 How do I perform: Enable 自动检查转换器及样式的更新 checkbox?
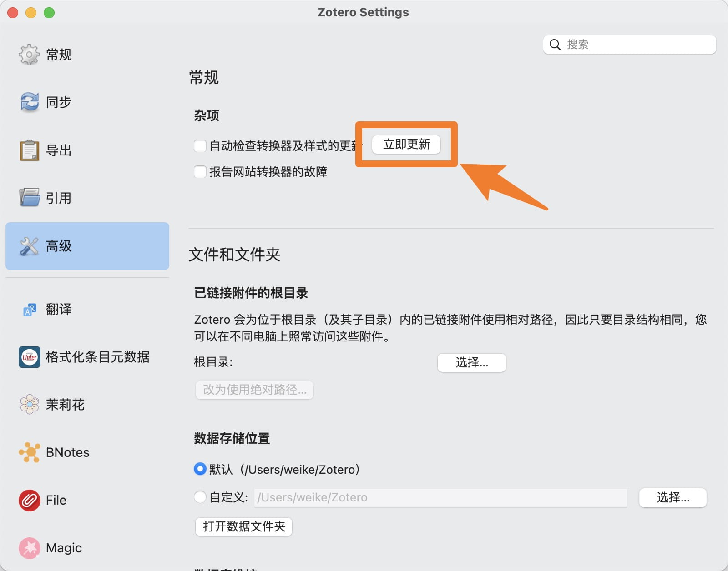coord(200,146)
